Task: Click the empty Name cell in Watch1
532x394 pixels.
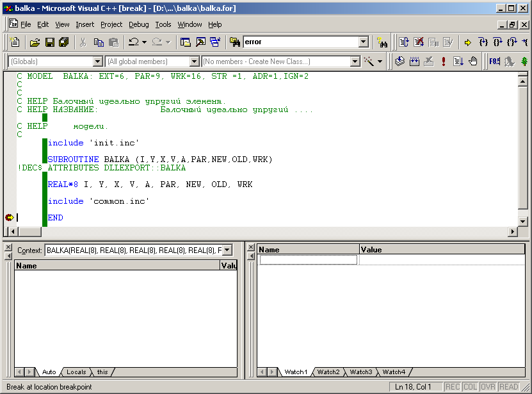Action: click(x=308, y=259)
